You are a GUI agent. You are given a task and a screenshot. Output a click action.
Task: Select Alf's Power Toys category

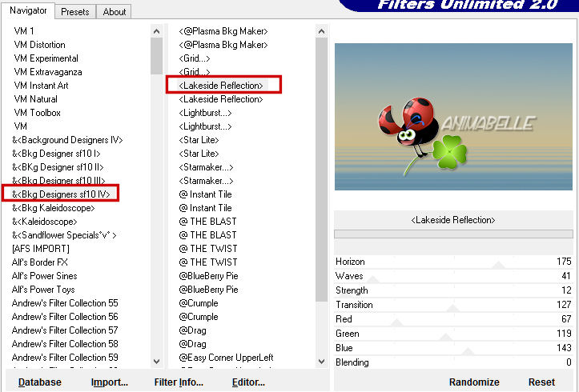[x=42, y=290]
